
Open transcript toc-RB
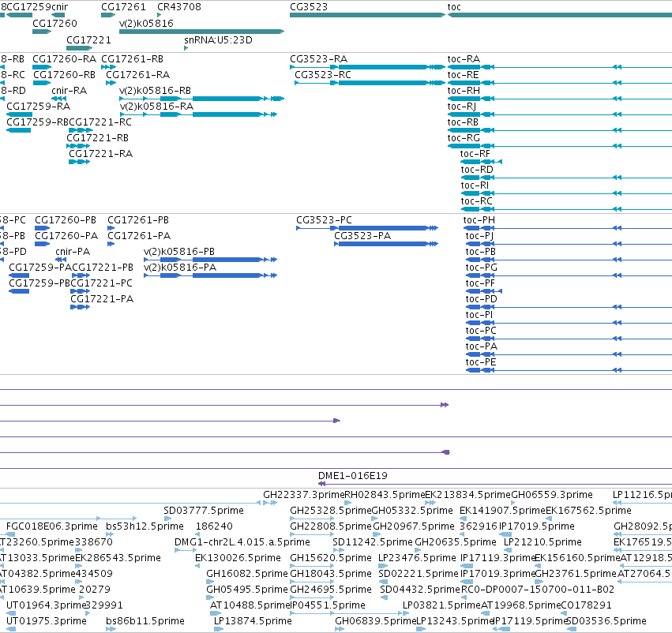tap(560, 130)
